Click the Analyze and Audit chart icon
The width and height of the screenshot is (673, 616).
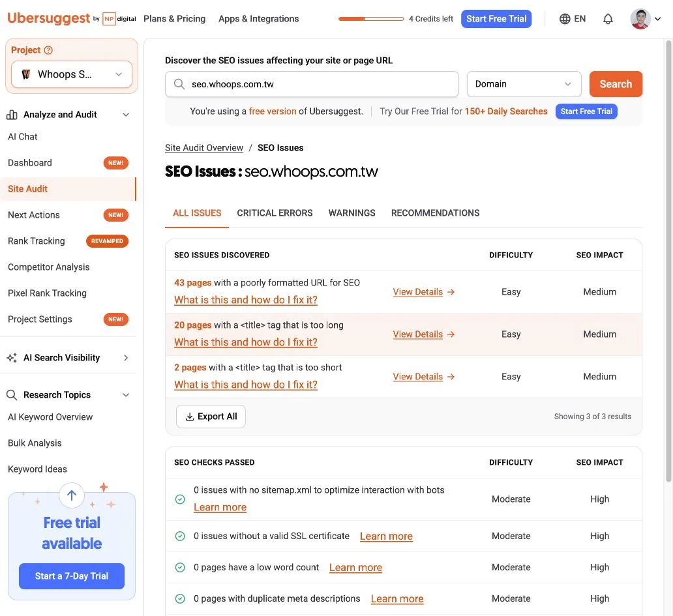coord(12,115)
